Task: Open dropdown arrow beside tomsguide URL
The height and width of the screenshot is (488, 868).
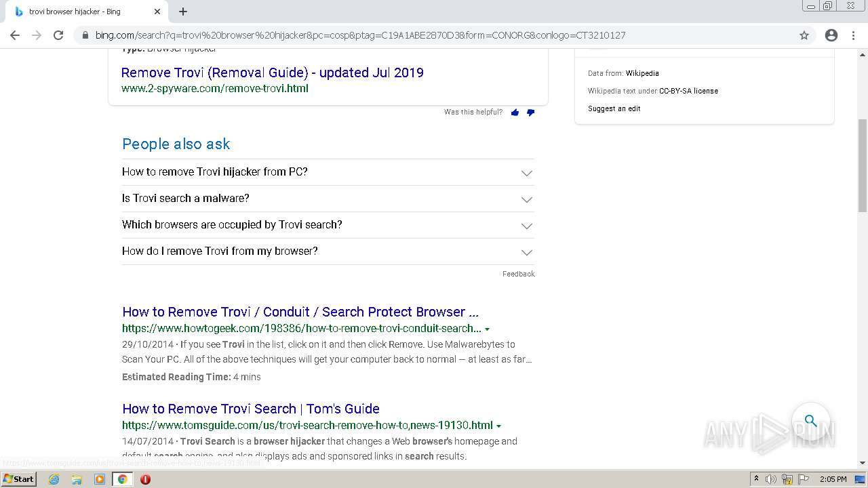Action: pos(498,426)
